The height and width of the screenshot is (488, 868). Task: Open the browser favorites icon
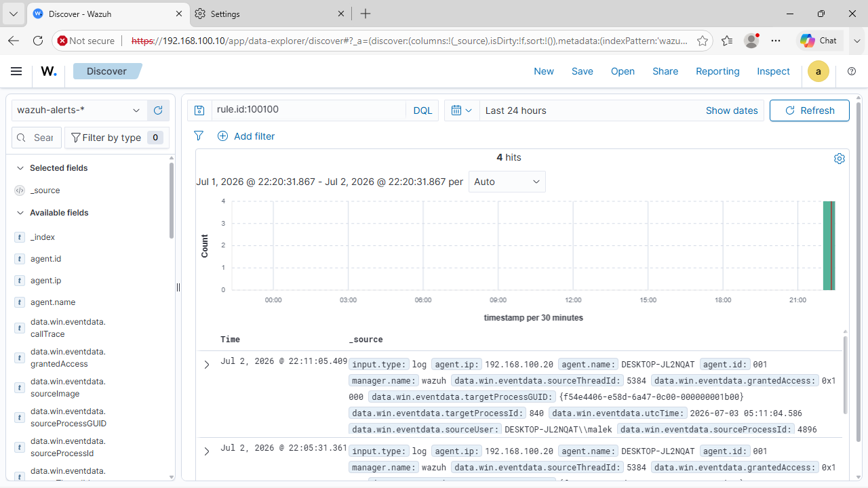pyautogui.click(x=727, y=41)
